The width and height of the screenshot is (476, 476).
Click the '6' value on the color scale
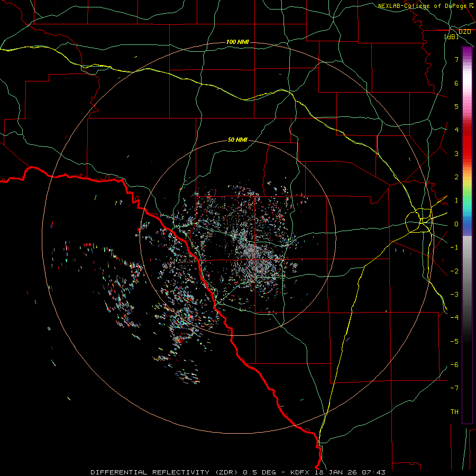coord(456,83)
